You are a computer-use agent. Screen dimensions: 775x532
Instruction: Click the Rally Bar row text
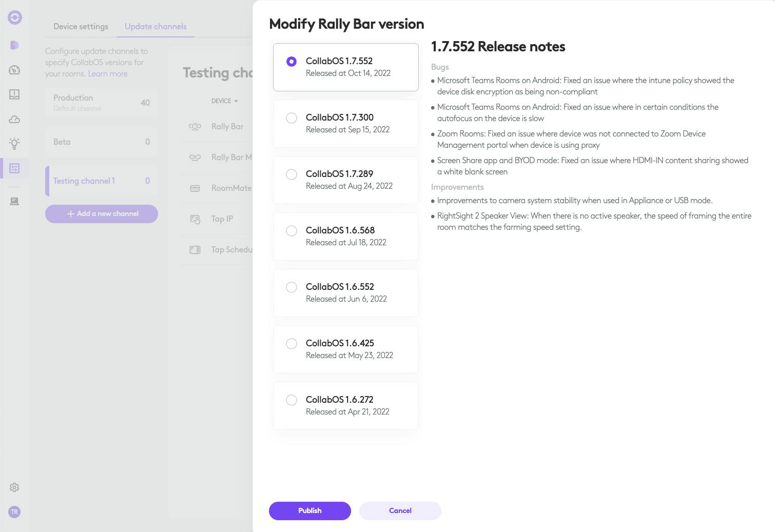pyautogui.click(x=227, y=126)
